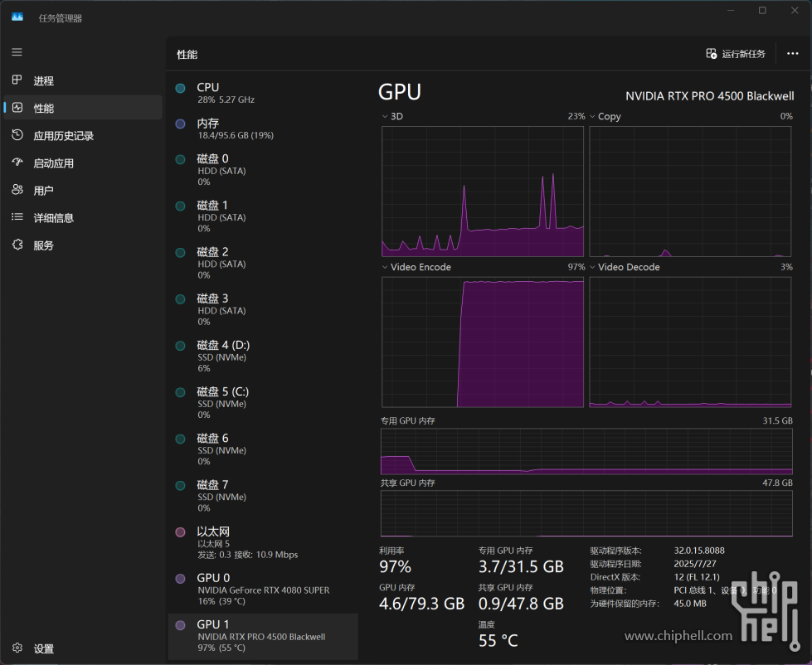Click the 服务 puzzle icon

(17, 245)
